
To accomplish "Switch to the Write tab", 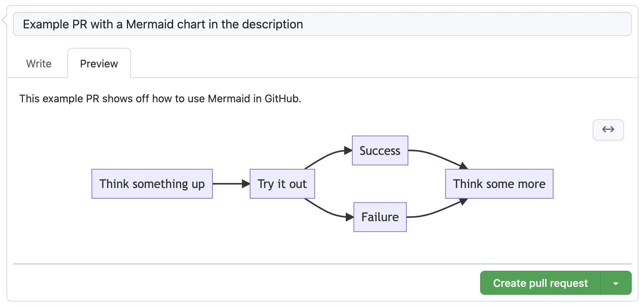I will coord(39,64).
